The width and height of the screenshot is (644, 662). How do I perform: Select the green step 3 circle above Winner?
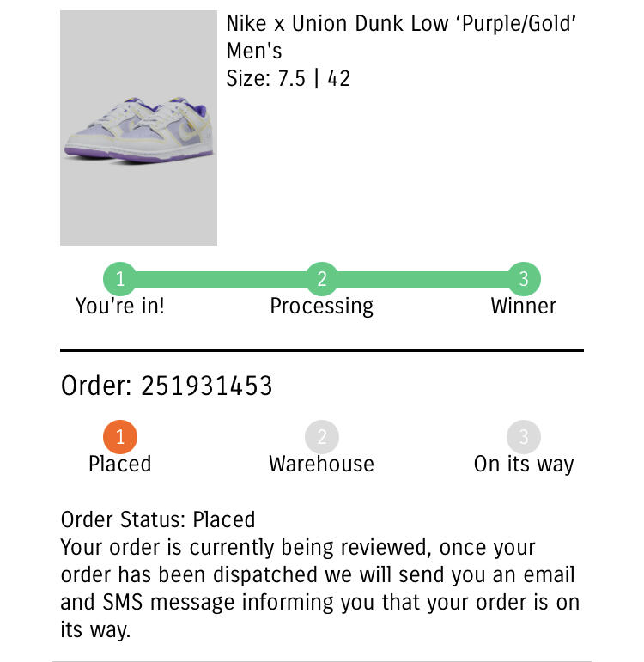coord(523,279)
